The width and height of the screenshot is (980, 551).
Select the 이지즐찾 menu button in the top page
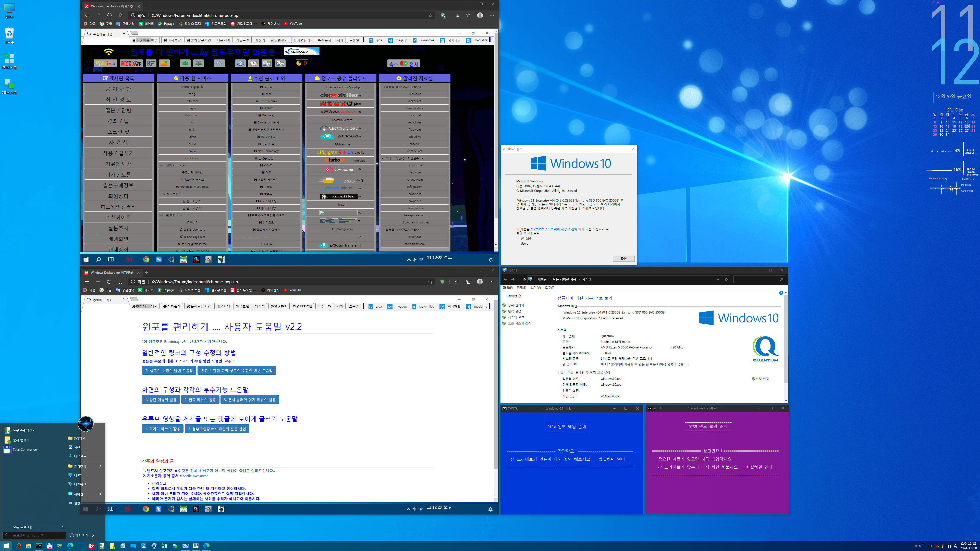coord(172,40)
